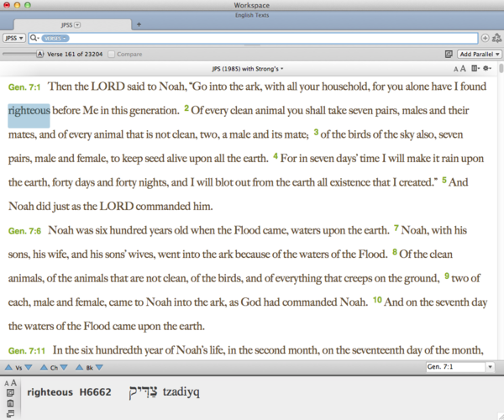Go to next book with Bk down arrow
Viewport: 504px width, 420px height.
(x=99, y=367)
